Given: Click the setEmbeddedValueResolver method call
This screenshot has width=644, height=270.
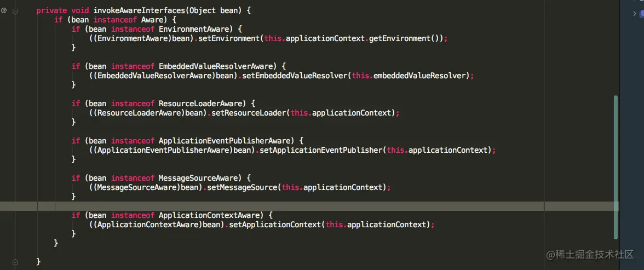Looking at the screenshot, I should pyautogui.click(x=295, y=76).
